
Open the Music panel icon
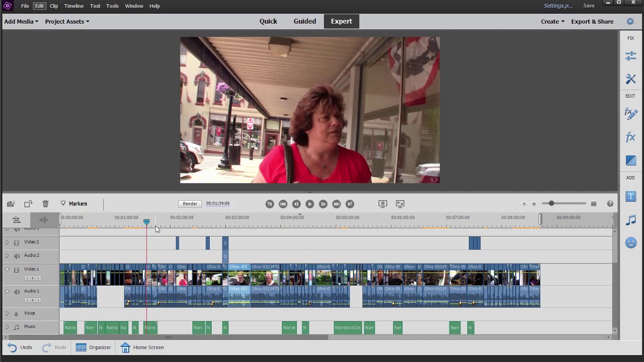(630, 220)
